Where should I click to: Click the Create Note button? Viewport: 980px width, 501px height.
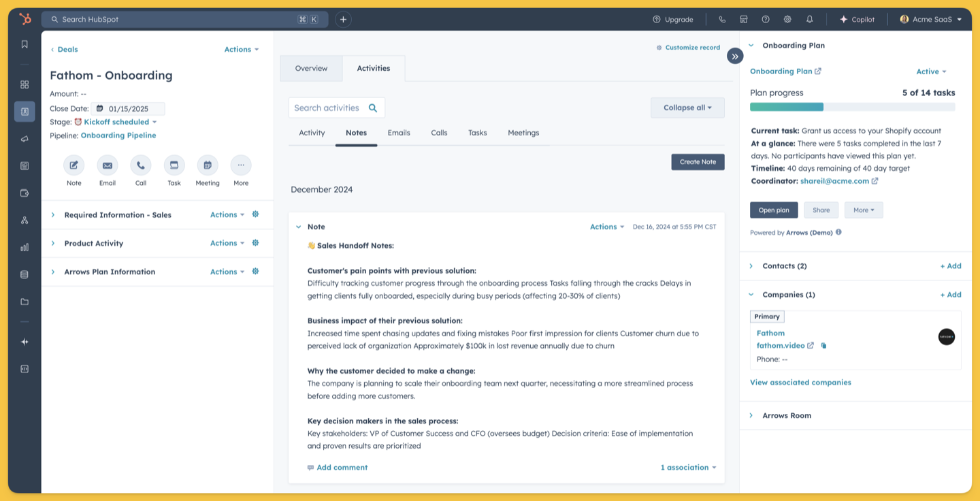coord(698,162)
